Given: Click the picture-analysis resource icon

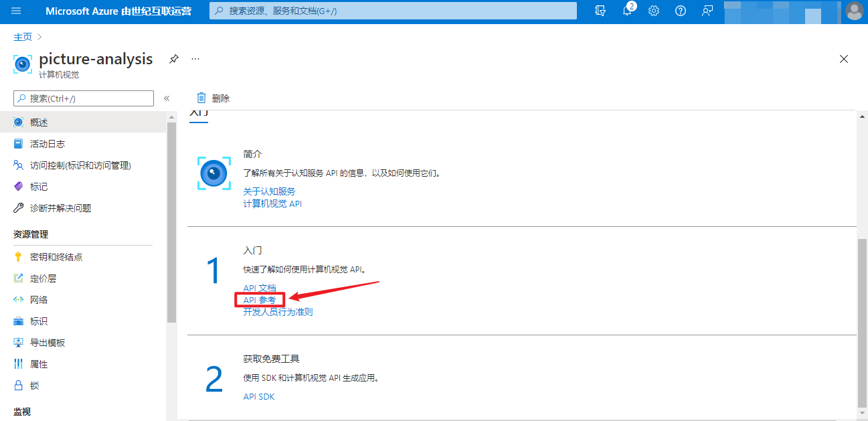Looking at the screenshot, I should [23, 64].
